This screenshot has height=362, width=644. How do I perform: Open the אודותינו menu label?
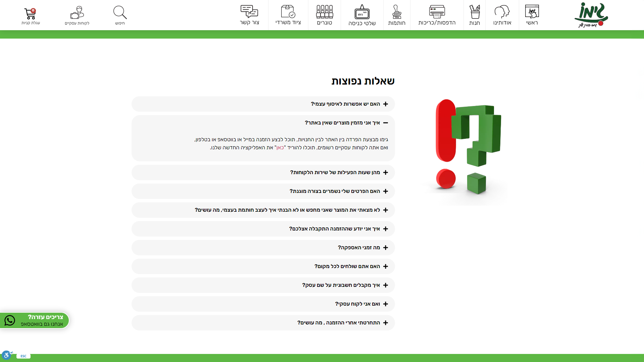tap(502, 23)
